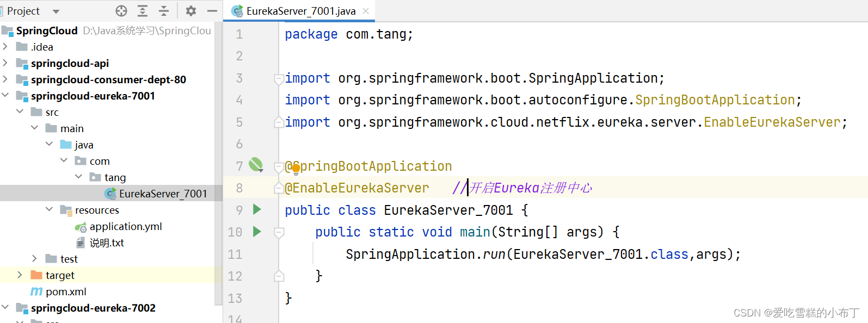Screen dimensions: 868x323
Task: Select the .idea folder row
Action: click(107, 47)
